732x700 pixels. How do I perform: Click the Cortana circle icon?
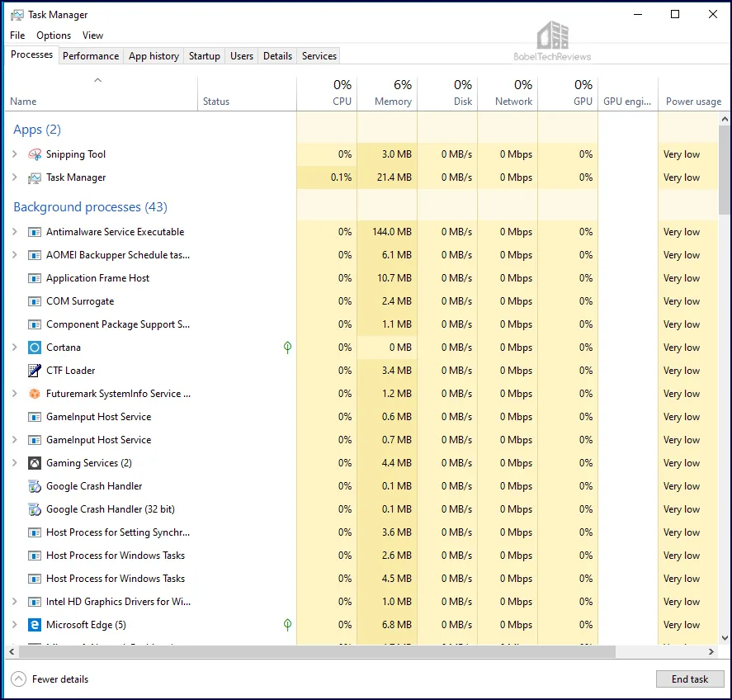click(35, 348)
